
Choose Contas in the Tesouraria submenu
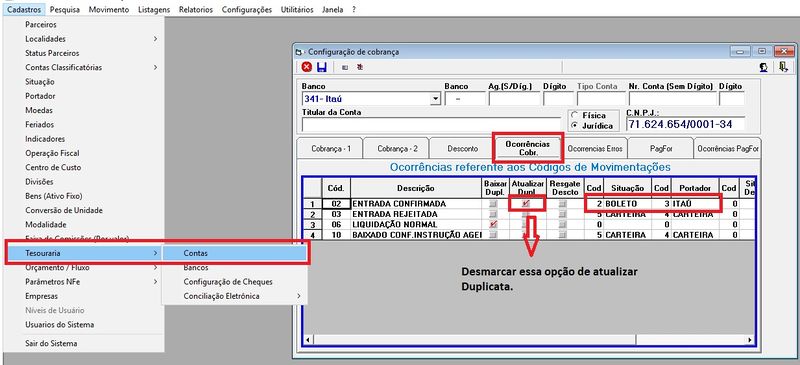tap(235, 253)
